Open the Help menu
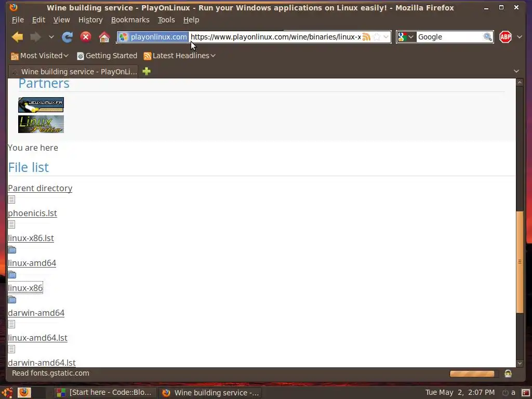 (x=191, y=20)
